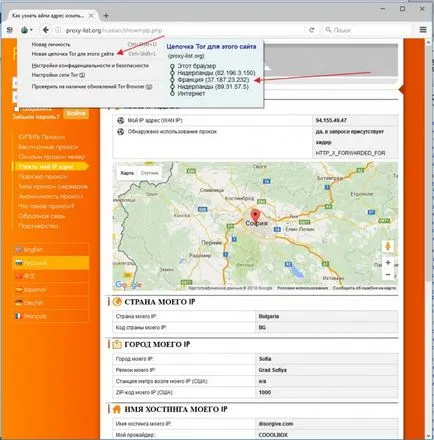The width and height of the screenshot is (434, 440).
Task: Open 'Онлайн прокси чекер' sidebar link
Action: (x=52, y=157)
